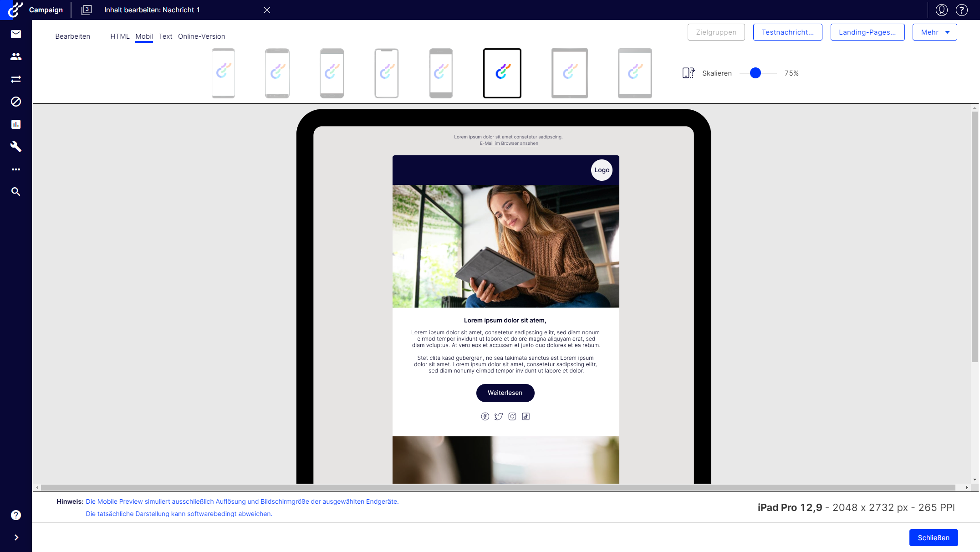Select the last tablet device preview thumbnail
Image resolution: width=980 pixels, height=552 pixels.
pyautogui.click(x=635, y=73)
